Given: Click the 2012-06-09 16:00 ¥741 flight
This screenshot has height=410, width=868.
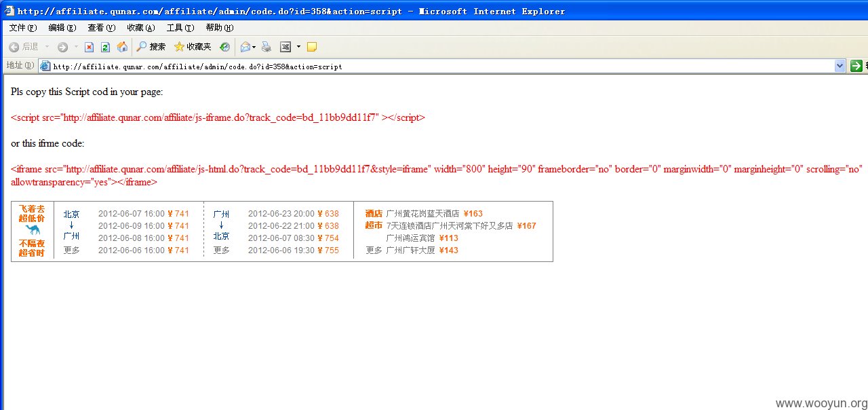Looking at the screenshot, I should tap(144, 226).
